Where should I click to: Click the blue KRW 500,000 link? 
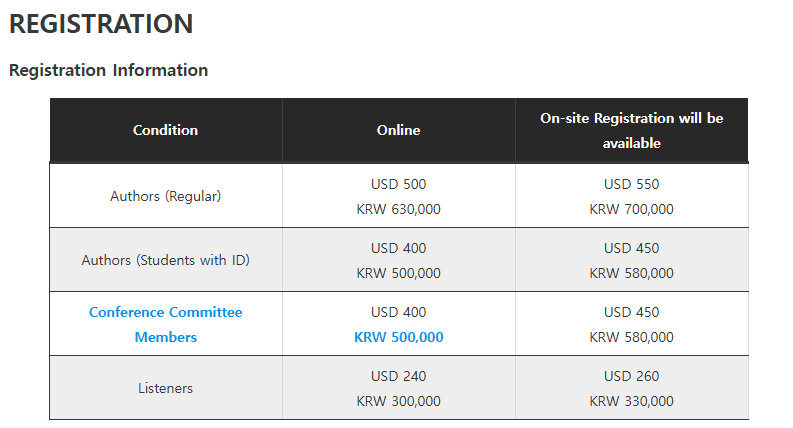(399, 337)
